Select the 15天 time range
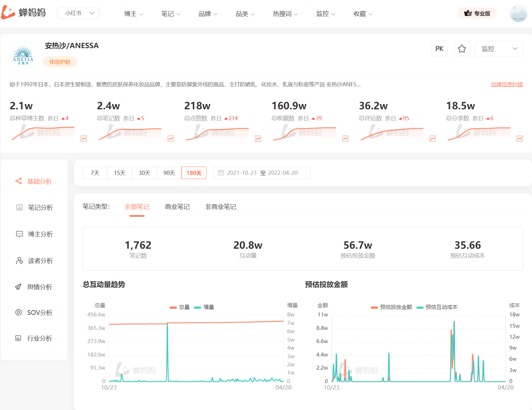 point(120,173)
